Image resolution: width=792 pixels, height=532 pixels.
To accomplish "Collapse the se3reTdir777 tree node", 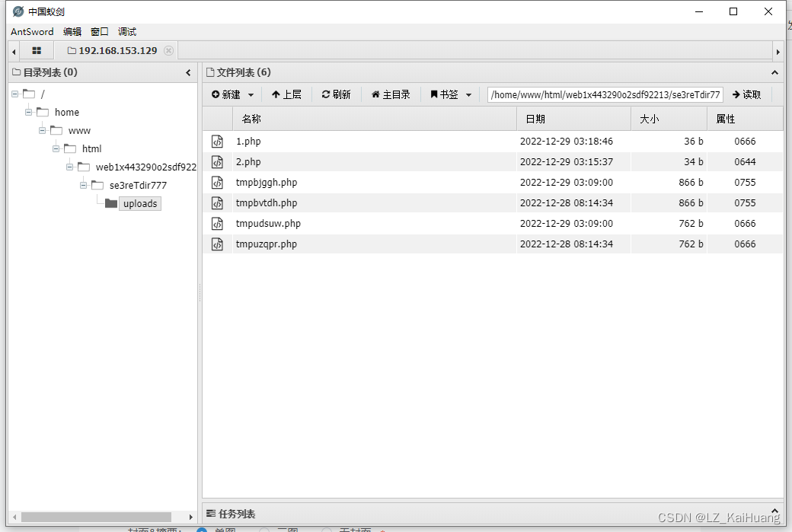I will coord(83,185).
